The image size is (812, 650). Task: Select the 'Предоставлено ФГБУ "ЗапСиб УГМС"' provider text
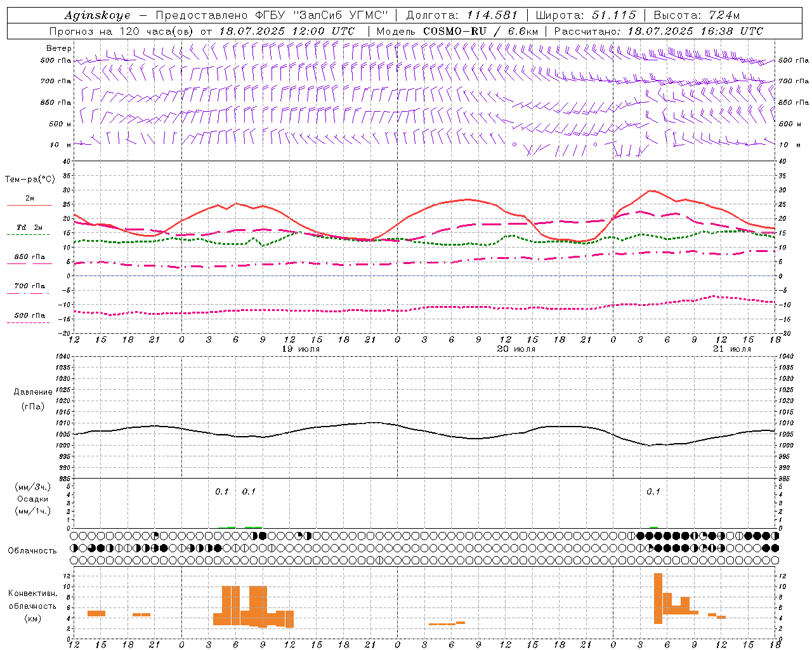272,15
